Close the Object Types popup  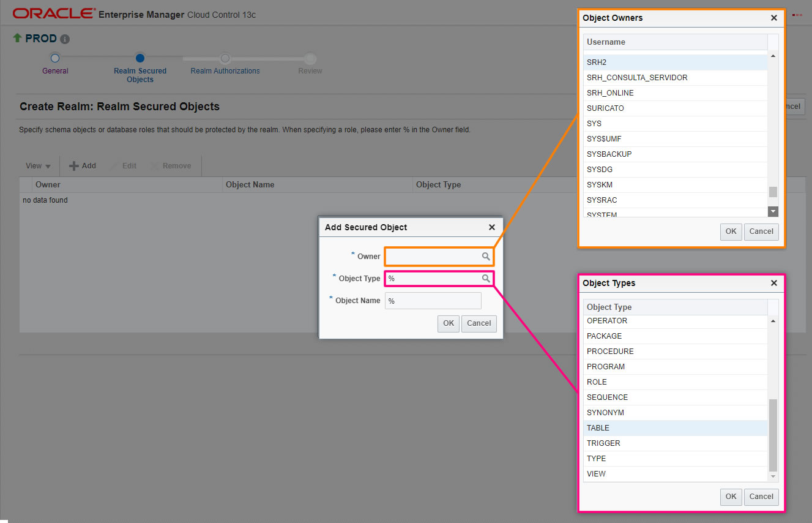[774, 284]
